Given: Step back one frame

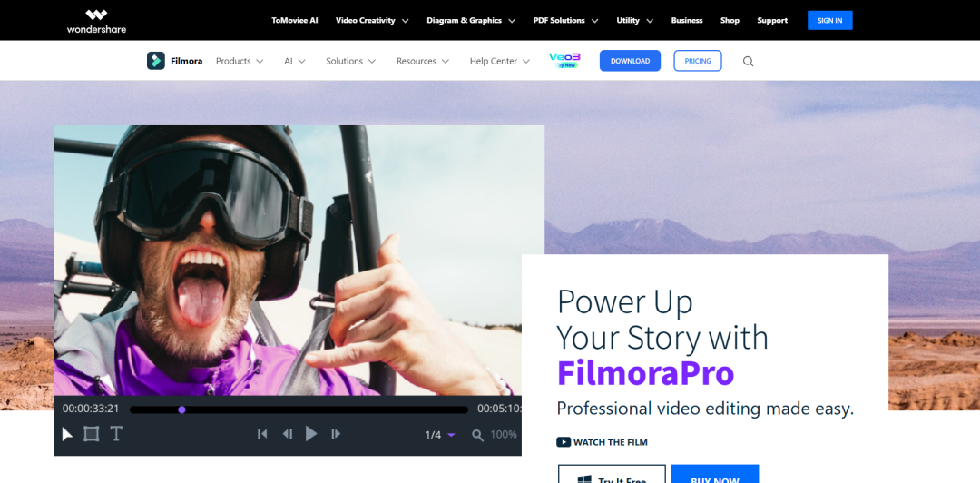Looking at the screenshot, I should [x=287, y=434].
